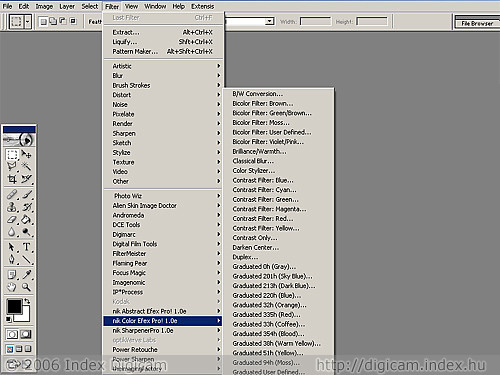Click the Width input field
This screenshot has width=500, height=375.
coord(315,22)
